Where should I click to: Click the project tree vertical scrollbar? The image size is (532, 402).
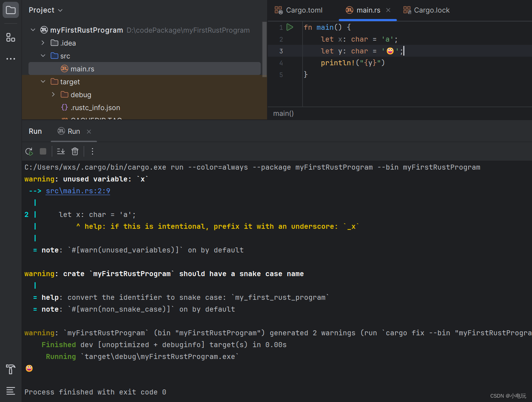click(x=265, y=49)
